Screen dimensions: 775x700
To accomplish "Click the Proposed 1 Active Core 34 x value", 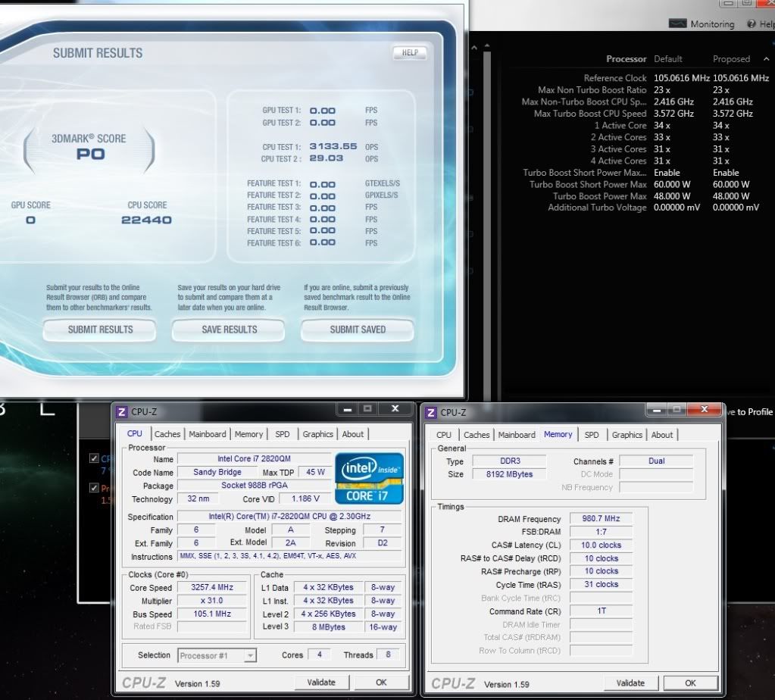I will (x=720, y=126).
